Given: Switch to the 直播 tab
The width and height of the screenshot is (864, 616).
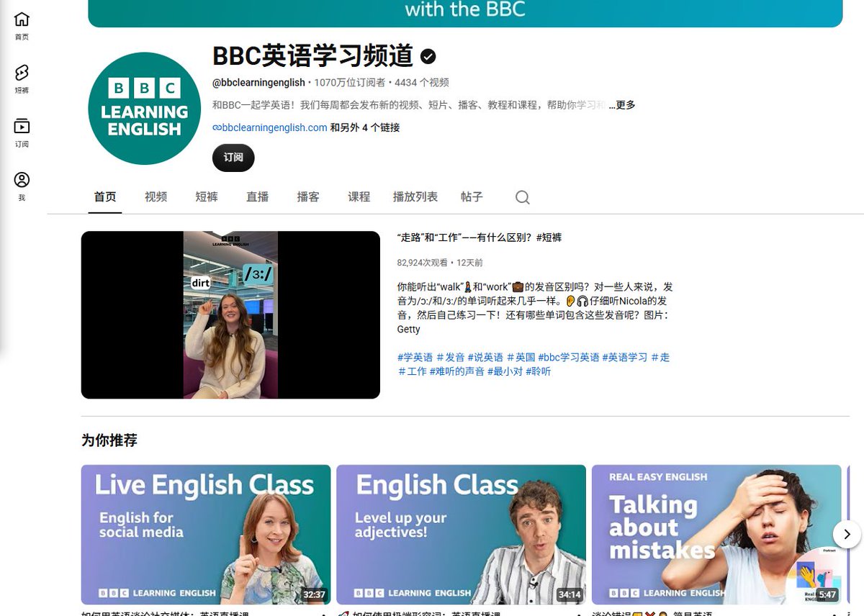Looking at the screenshot, I should 257,196.
